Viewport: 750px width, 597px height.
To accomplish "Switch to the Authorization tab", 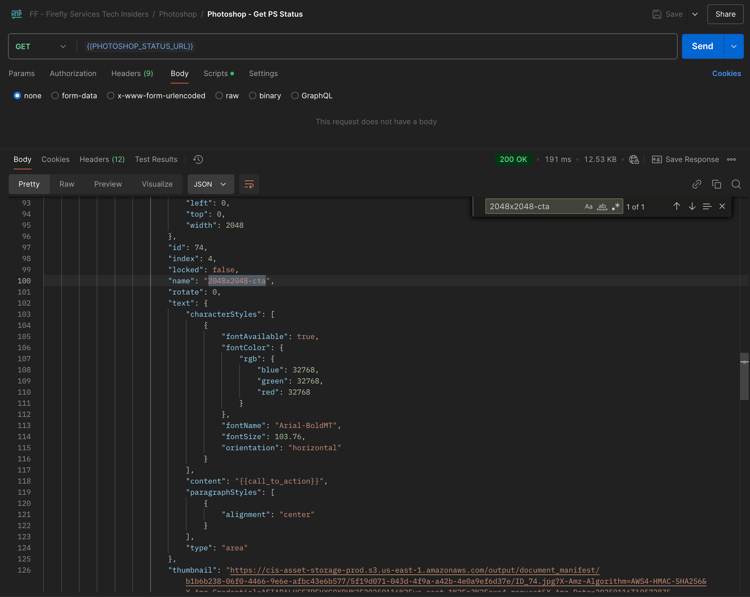I will (73, 73).
